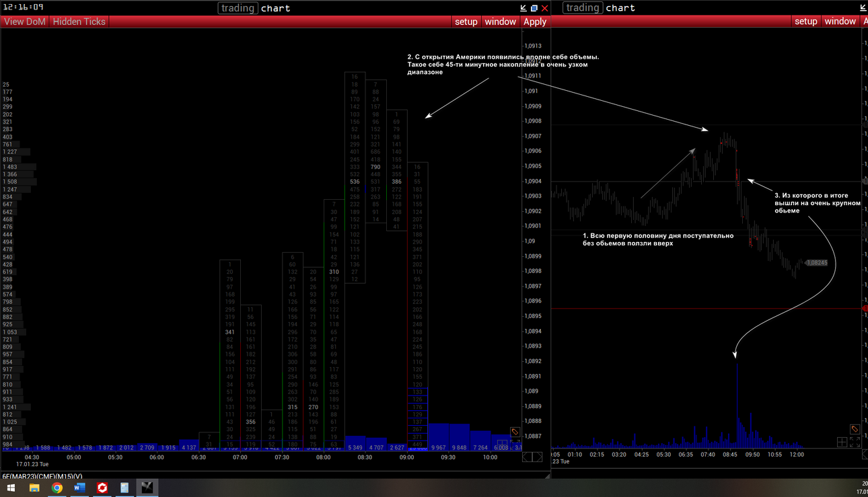Click the detach arrow icon of left window

coord(523,8)
